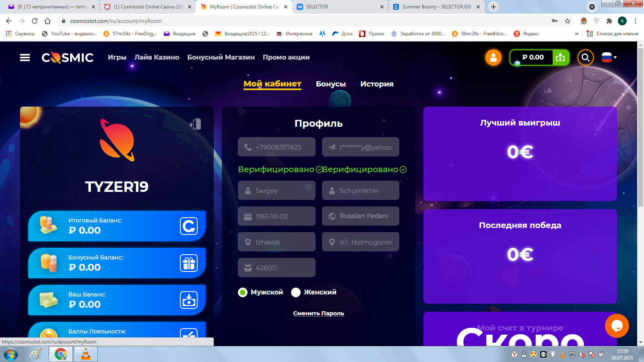Click the planet avatar above TYZER19
Image resolution: width=644 pixels, height=362 pixels.
tap(117, 140)
